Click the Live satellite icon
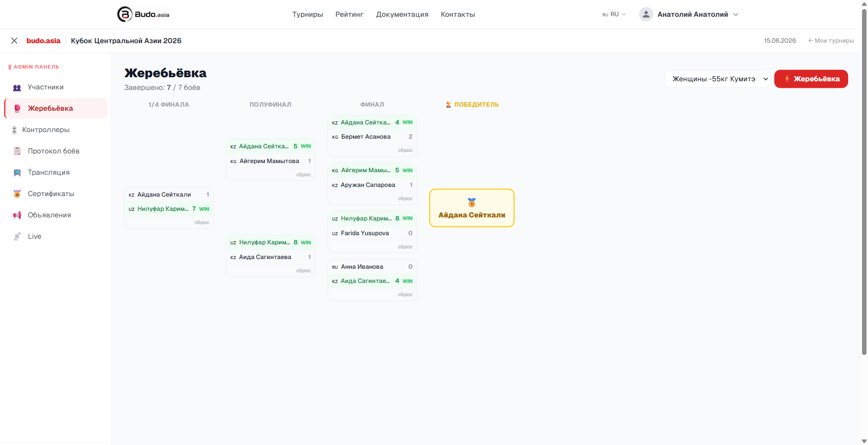 pyautogui.click(x=17, y=237)
